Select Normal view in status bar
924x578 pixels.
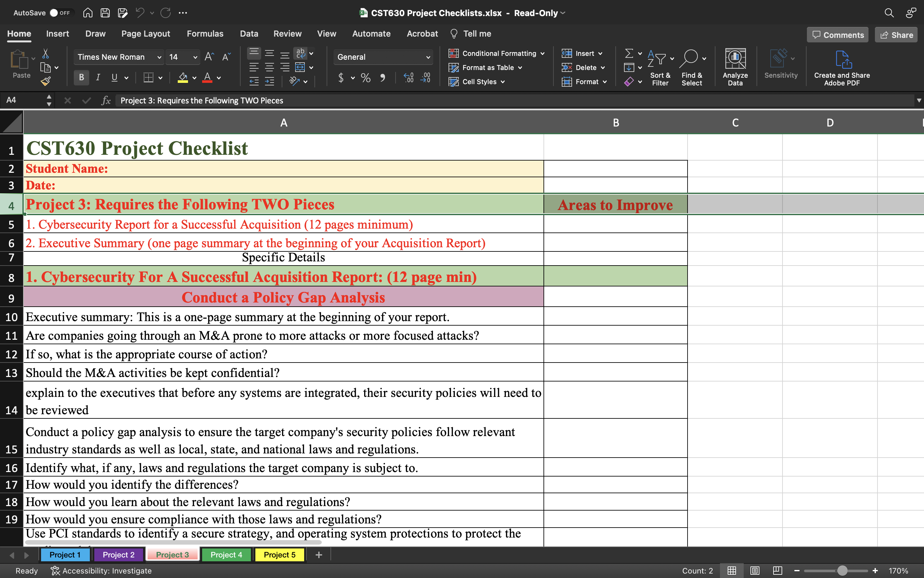[732, 570]
